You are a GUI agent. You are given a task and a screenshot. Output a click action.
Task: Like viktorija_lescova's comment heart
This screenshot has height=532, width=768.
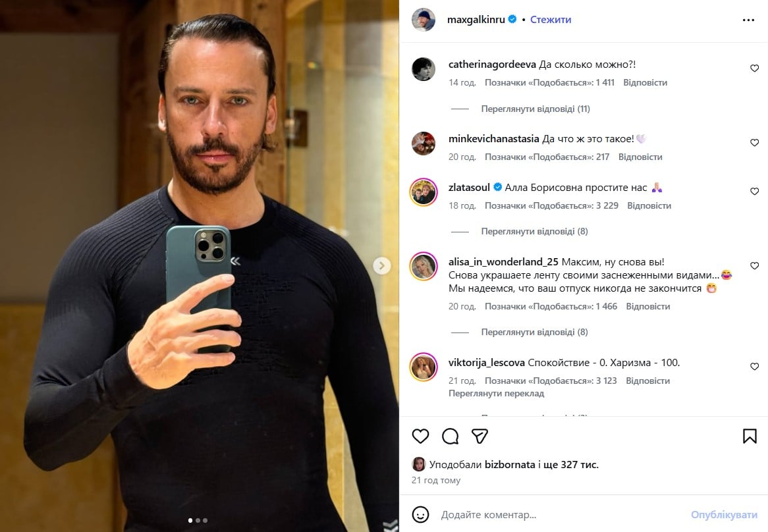754,367
